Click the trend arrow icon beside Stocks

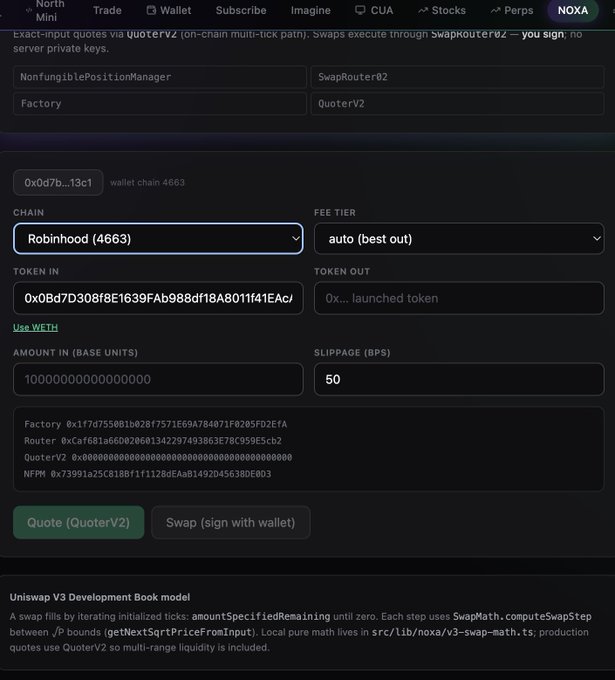point(423,10)
